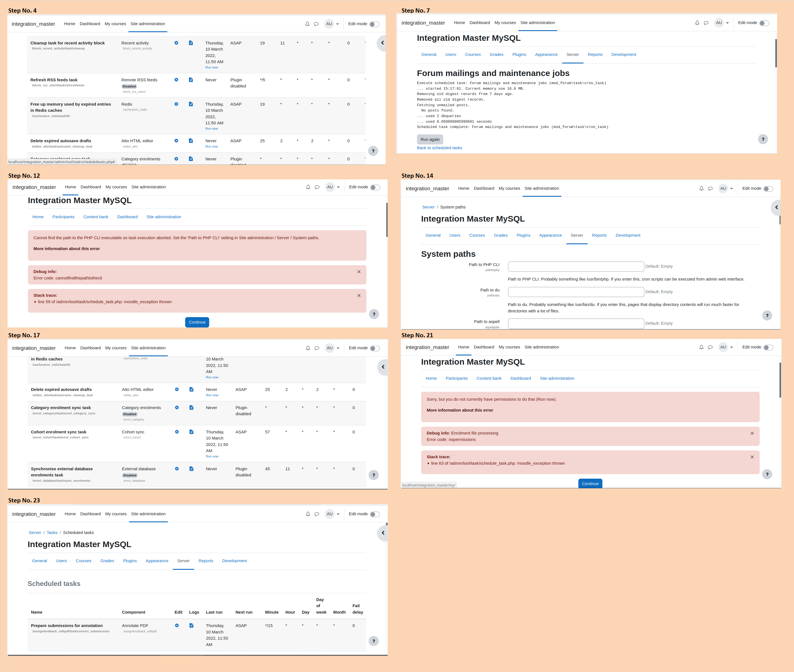Image resolution: width=794 pixels, height=672 pixels.
Task: Open Appearance tab in Step 23 panel
Action: pos(157,561)
